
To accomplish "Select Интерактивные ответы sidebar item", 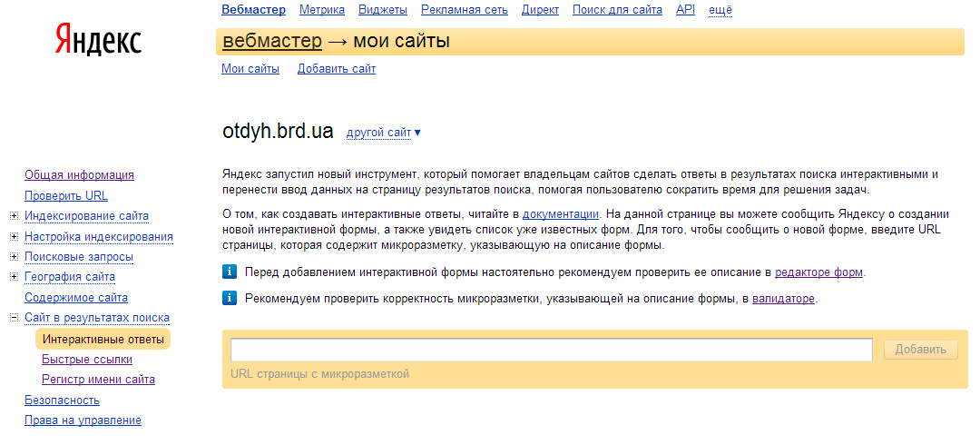I will point(103,340).
